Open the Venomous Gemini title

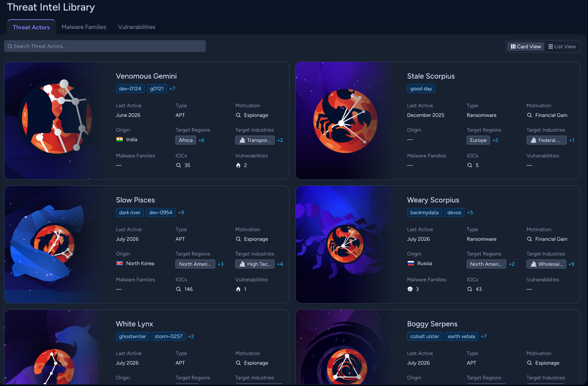click(x=146, y=76)
